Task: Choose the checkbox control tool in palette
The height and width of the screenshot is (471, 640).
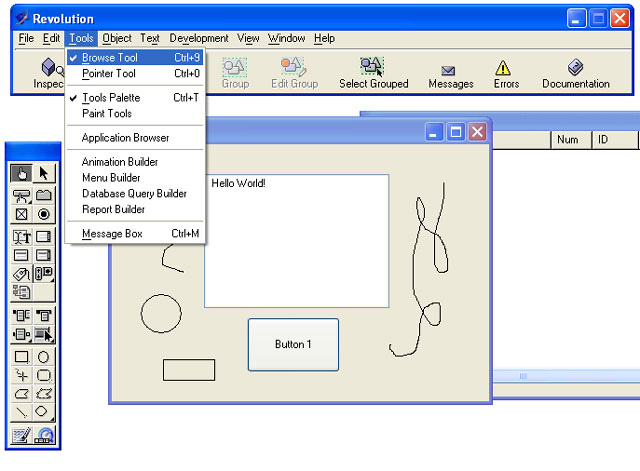Action: click(x=21, y=214)
